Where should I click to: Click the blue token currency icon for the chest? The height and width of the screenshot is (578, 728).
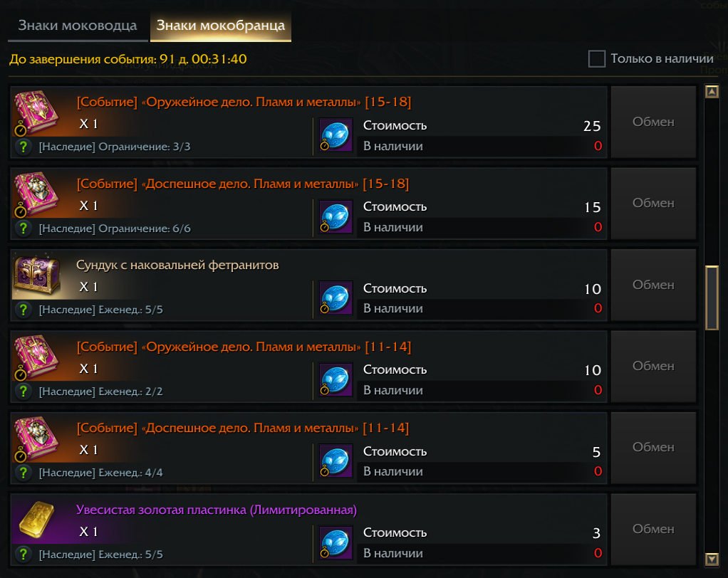(336, 298)
